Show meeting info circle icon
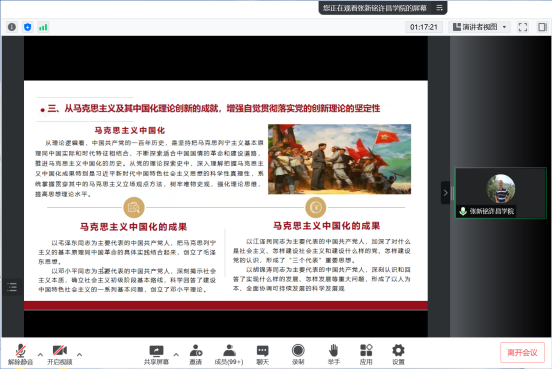This screenshot has width=553, height=370. point(12,27)
